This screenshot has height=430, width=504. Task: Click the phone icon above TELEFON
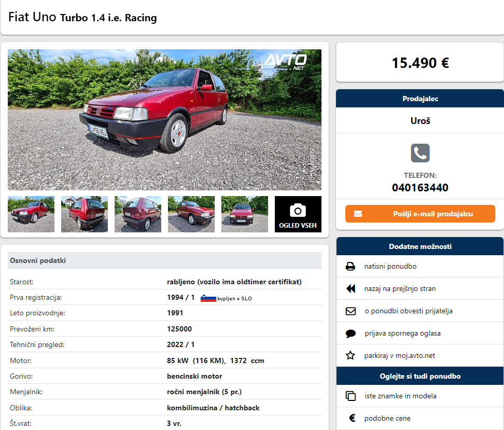420,153
